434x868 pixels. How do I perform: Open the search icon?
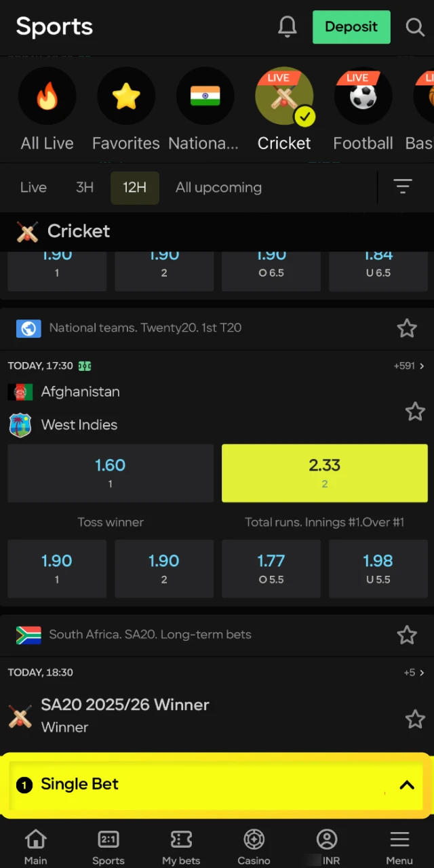[x=415, y=27]
